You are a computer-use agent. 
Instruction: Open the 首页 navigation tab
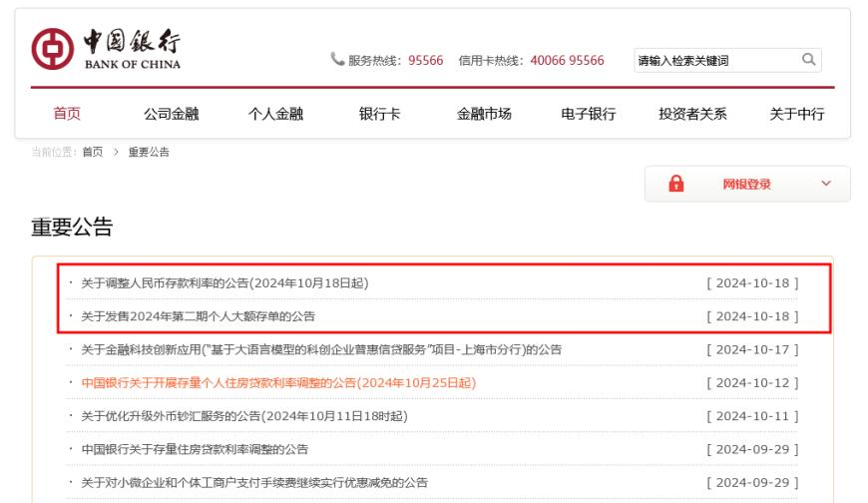pos(67,114)
